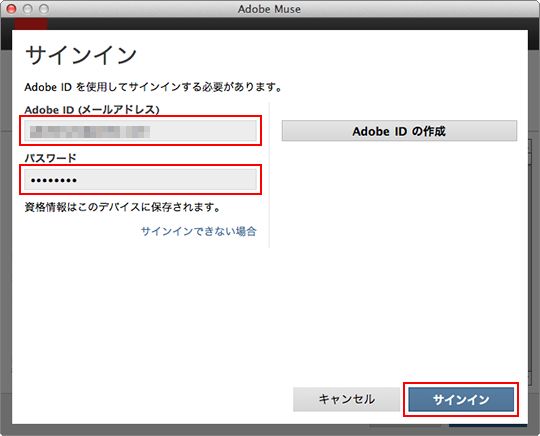Viewport: 540px width, 436px height.
Task: Click the large サインイン heading
Action: [x=81, y=55]
